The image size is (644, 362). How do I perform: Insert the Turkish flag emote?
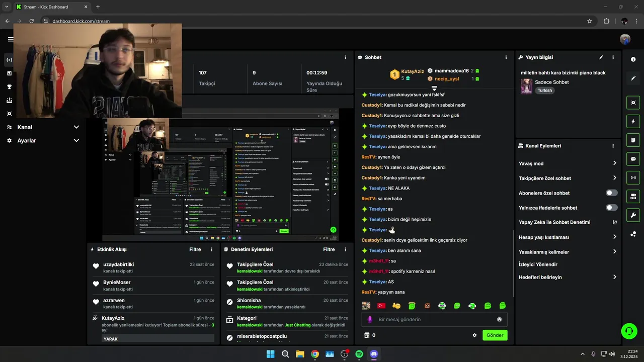381,306
